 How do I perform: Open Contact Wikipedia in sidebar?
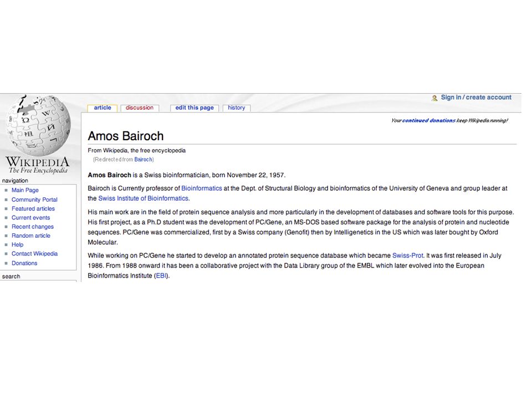tap(34, 254)
